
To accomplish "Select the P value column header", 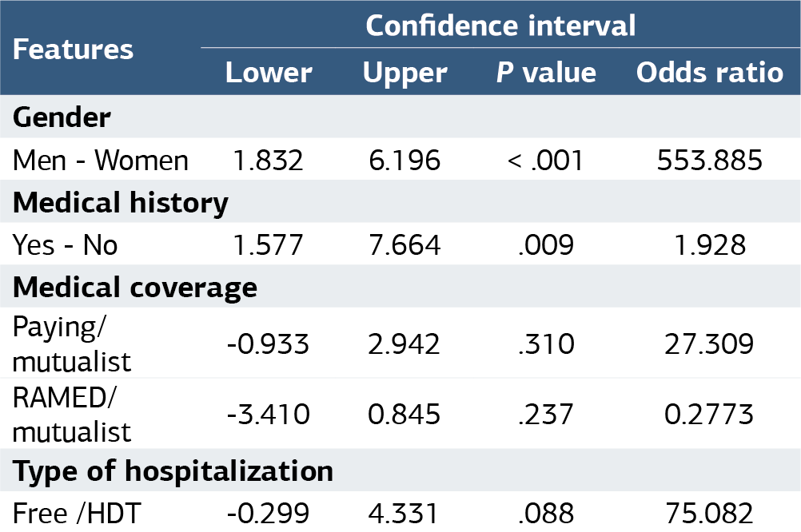I will tap(546, 73).
